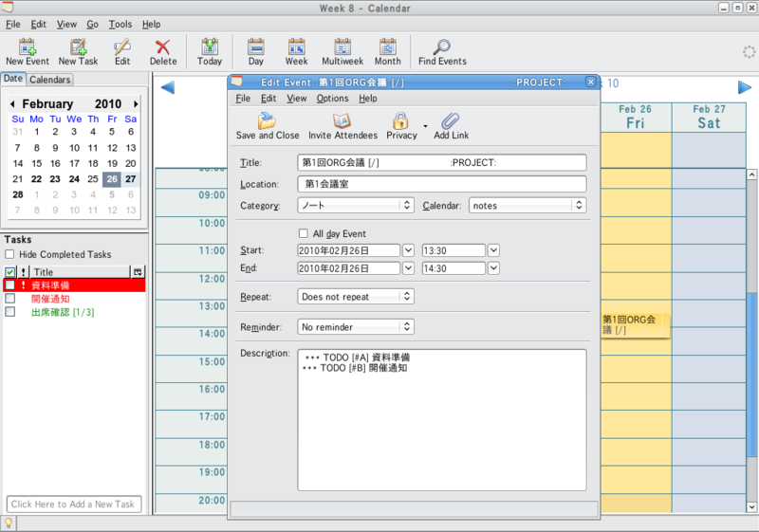Screen dimensions: 759x532
Task: Click the End date field
Action: (x=348, y=268)
